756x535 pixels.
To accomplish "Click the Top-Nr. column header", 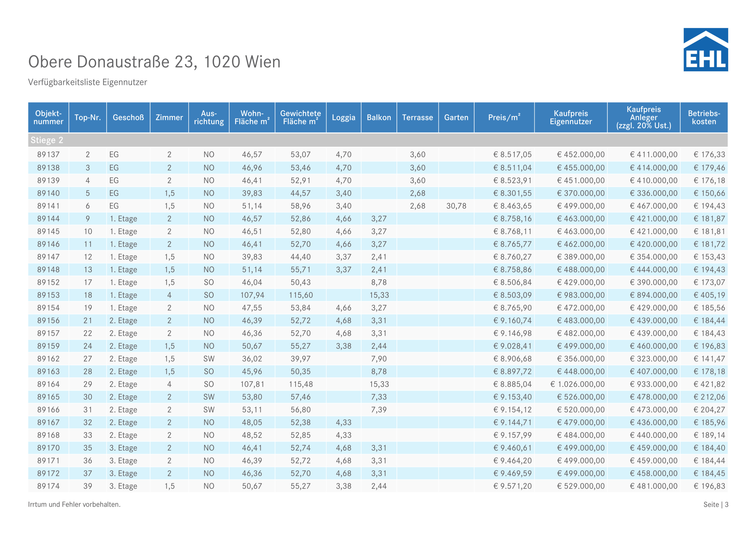I will coord(87,118).
